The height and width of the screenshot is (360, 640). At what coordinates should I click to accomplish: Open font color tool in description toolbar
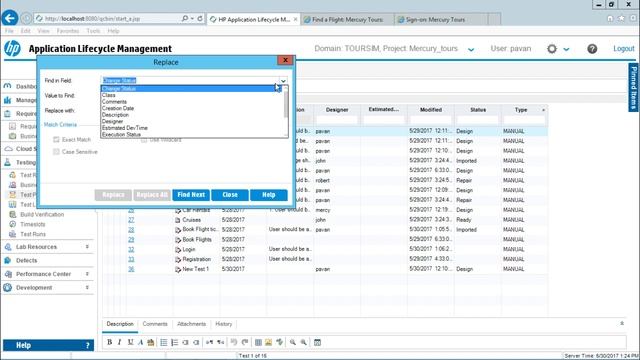140,342
